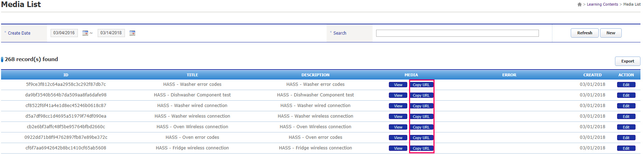This screenshot has width=644, height=154.
Task: View the Washer wireless connection media
Action: [x=398, y=117]
